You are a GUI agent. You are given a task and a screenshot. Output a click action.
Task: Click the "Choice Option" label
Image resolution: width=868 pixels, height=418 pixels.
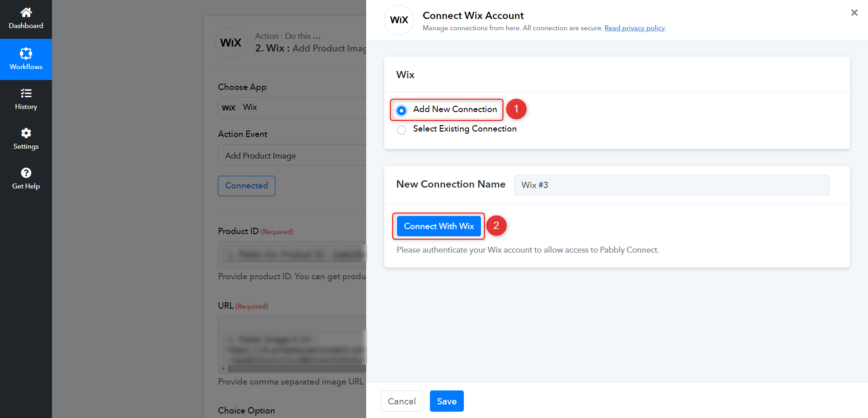click(x=246, y=410)
